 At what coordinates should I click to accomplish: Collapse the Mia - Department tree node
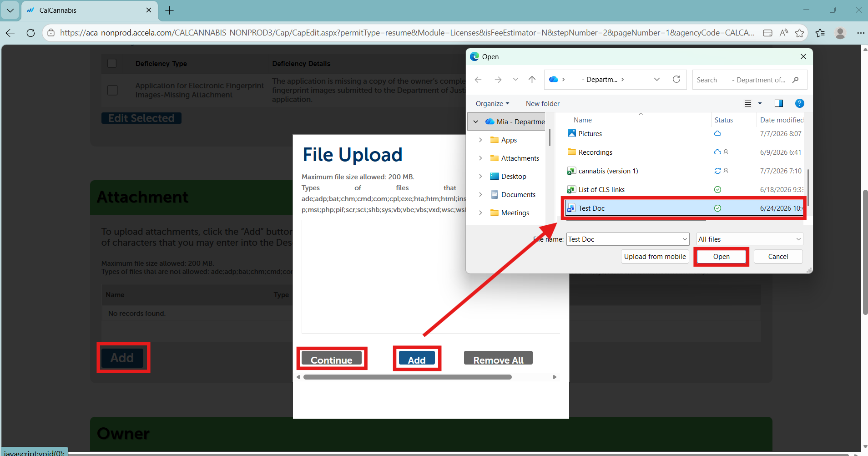[x=476, y=122]
